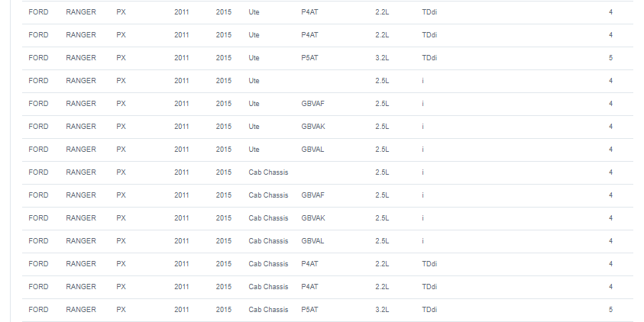This screenshot has width=644, height=322.
Task: Click GBVAL code in the Ute row
Action: click(x=312, y=150)
